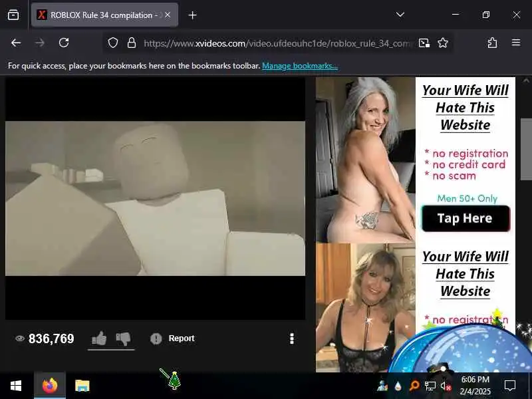Open the Extensions puzzle-piece menu

point(492,43)
